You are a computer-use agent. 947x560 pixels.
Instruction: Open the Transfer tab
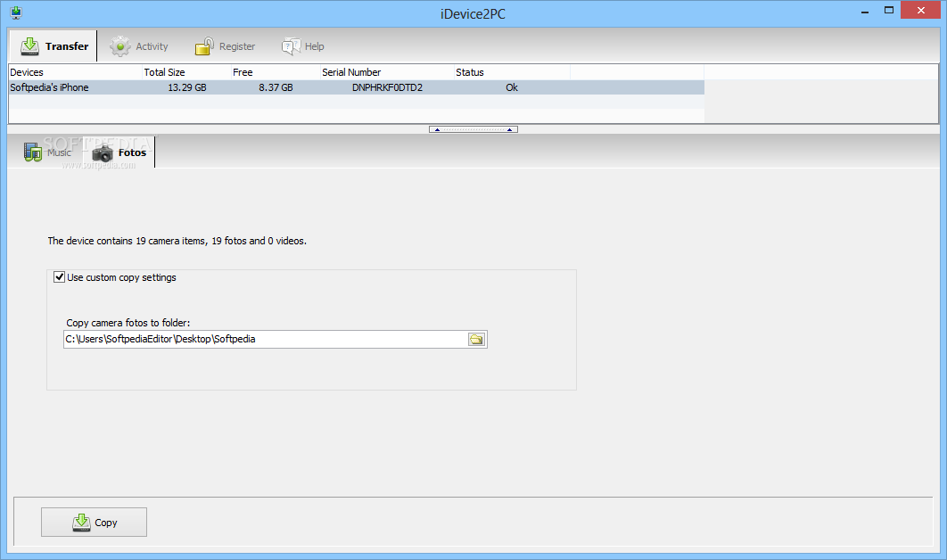[x=54, y=45]
